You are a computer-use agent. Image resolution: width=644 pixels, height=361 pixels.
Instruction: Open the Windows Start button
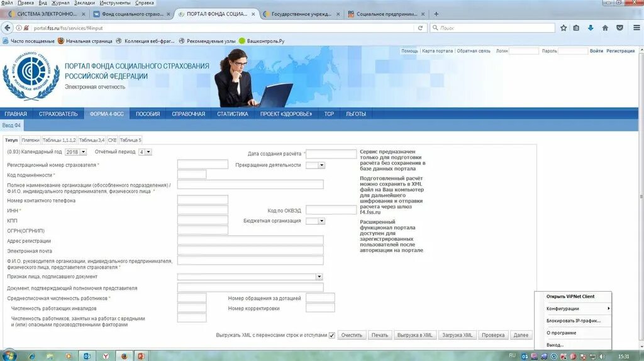[9, 356]
